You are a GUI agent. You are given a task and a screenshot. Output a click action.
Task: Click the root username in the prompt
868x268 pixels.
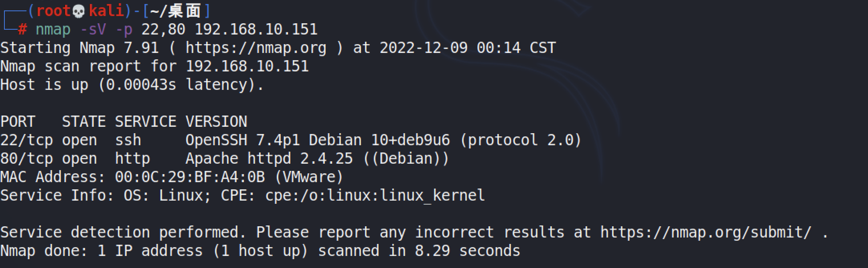[x=54, y=11]
